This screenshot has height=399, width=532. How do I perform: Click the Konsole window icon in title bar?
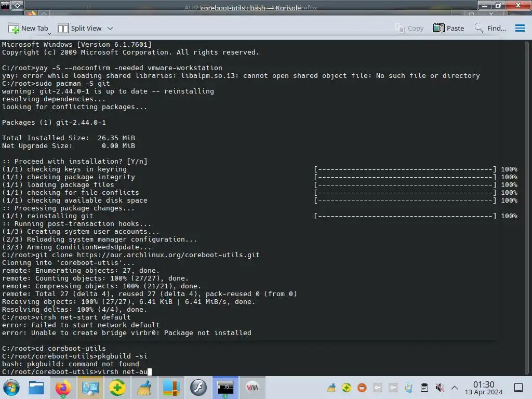pos(5,5)
